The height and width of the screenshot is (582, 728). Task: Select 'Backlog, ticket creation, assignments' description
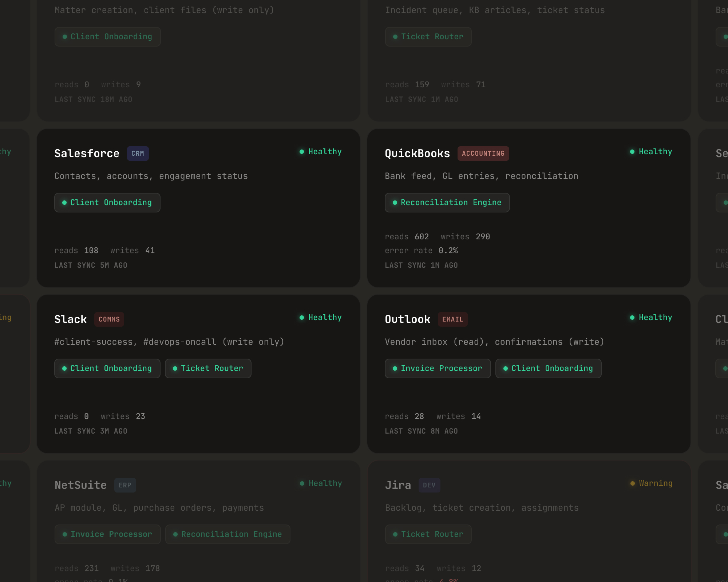click(x=482, y=508)
